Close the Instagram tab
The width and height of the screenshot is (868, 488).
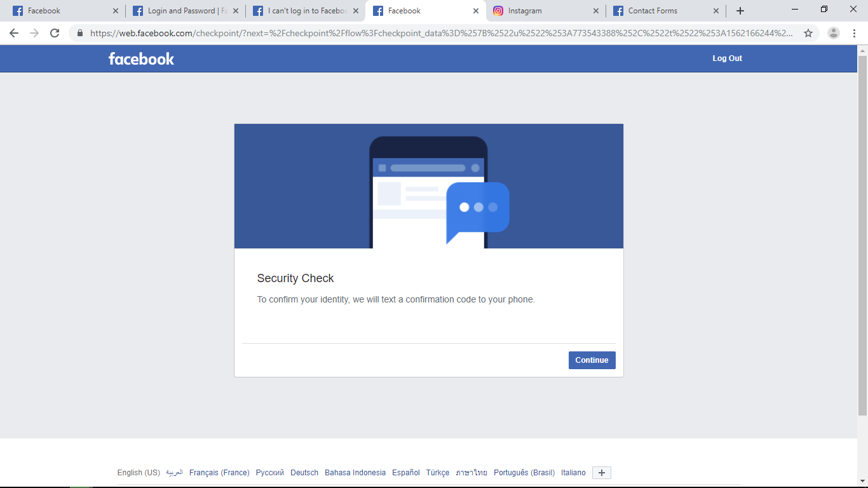(595, 11)
